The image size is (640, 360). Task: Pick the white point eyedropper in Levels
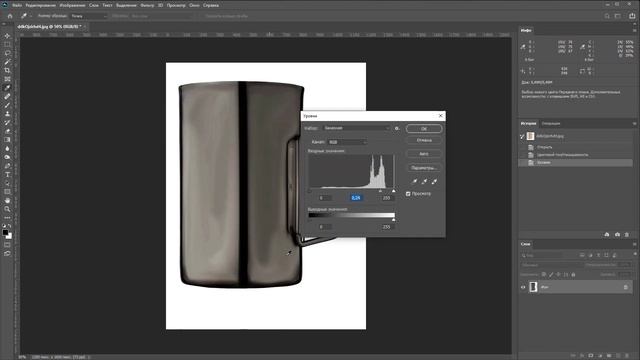[434, 181]
